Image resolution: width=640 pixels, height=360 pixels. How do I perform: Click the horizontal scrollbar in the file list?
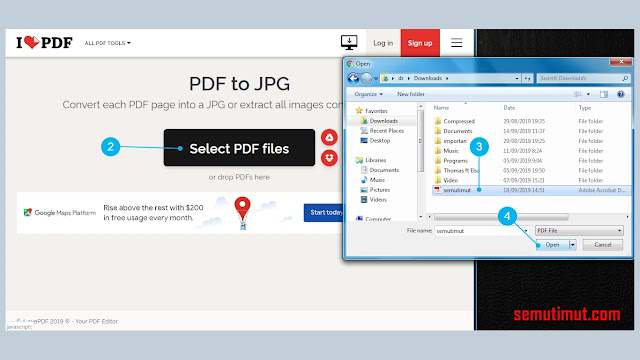click(x=501, y=217)
